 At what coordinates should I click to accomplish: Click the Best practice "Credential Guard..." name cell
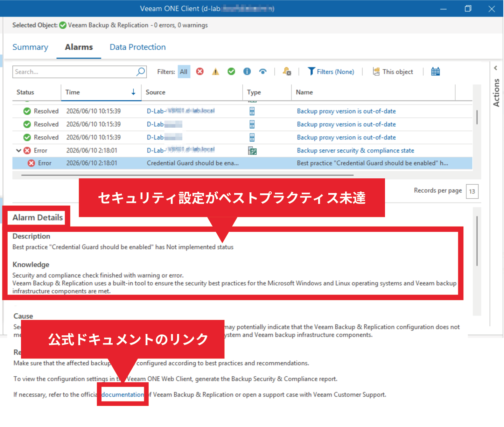pos(372,163)
